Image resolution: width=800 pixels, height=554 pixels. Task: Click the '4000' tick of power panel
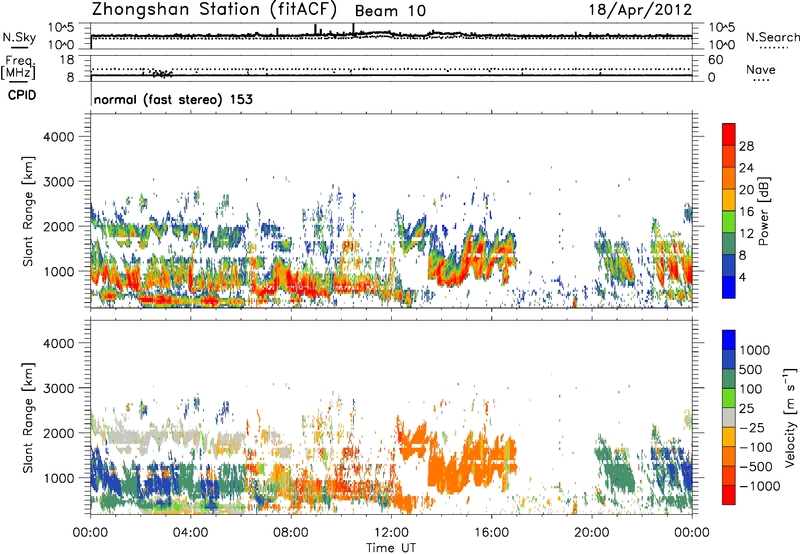click(58, 137)
